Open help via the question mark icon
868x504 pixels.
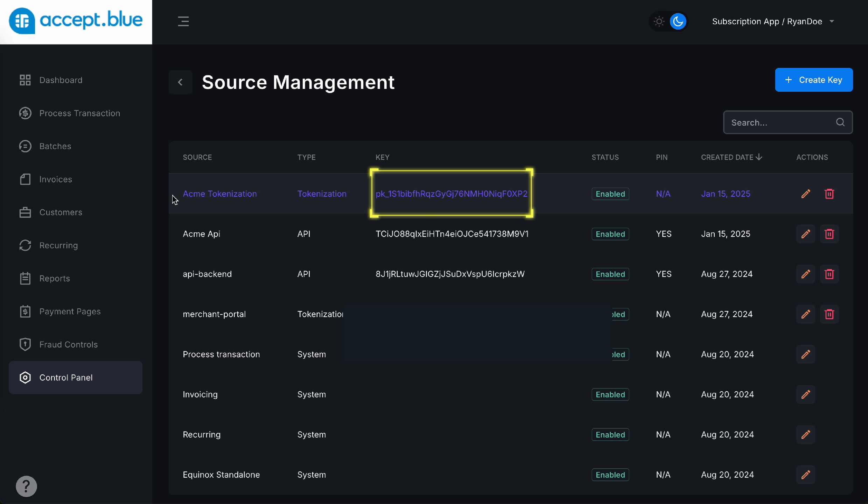(x=26, y=486)
